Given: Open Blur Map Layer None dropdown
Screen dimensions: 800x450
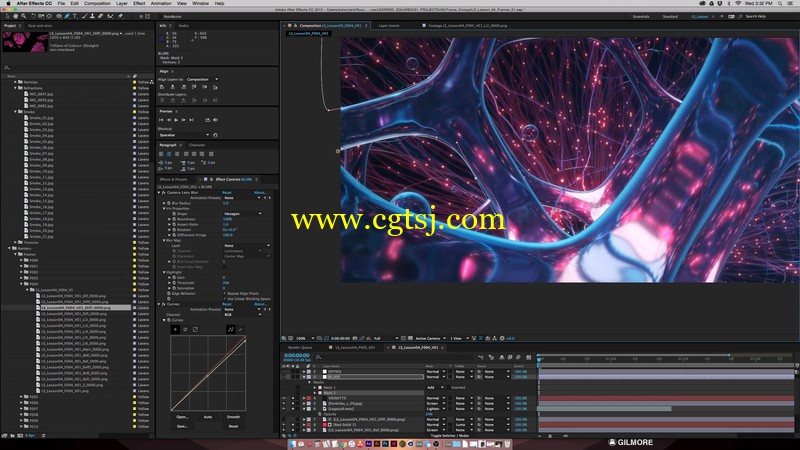Looking at the screenshot, I should 247,245.
